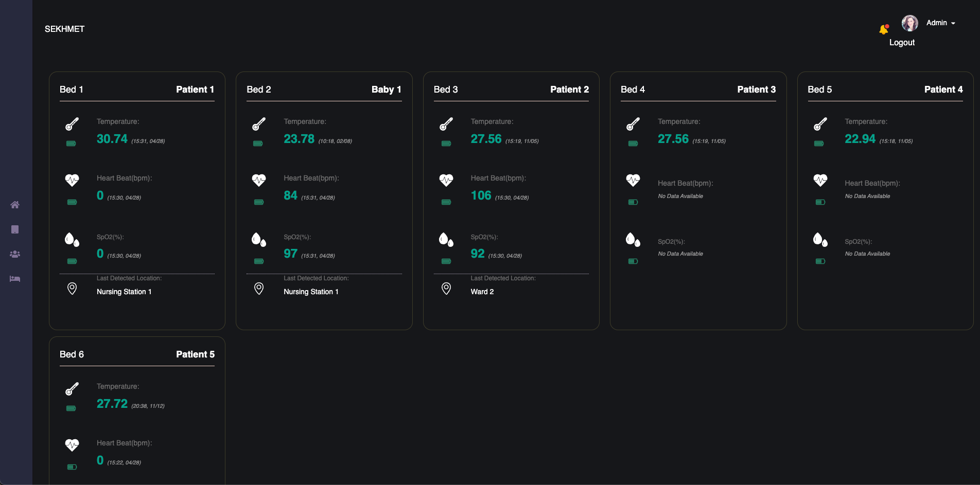Viewport: 980px width, 485px height.
Task: Click the SpO2 droplet icon on Bed 3 card
Action: 446,239
